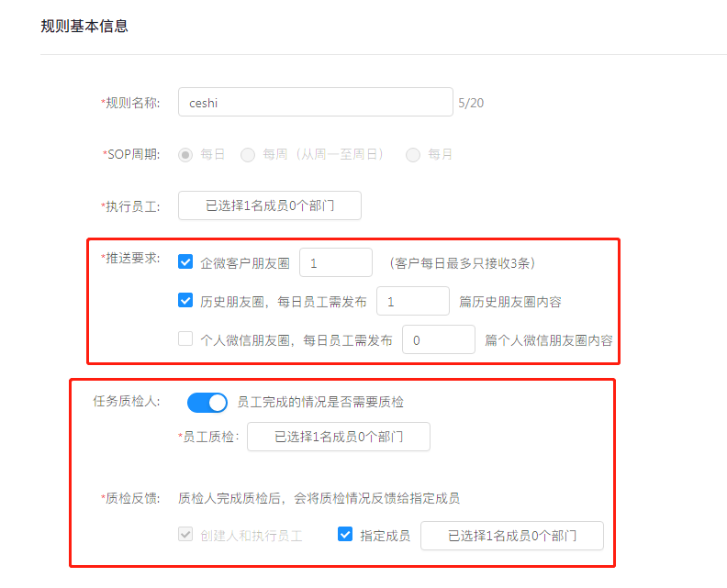This screenshot has width=727, height=588.
Task: Toggle the 任务质检人 quality check switch
Action: [x=207, y=403]
